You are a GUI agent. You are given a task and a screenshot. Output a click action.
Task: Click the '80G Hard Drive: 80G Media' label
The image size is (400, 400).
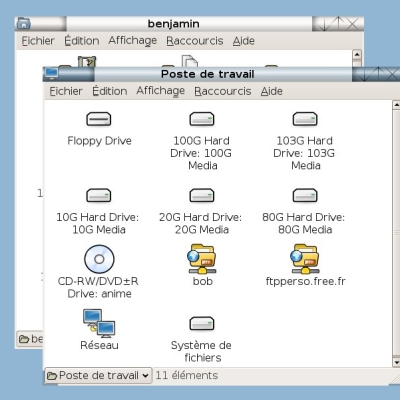pos(304,223)
